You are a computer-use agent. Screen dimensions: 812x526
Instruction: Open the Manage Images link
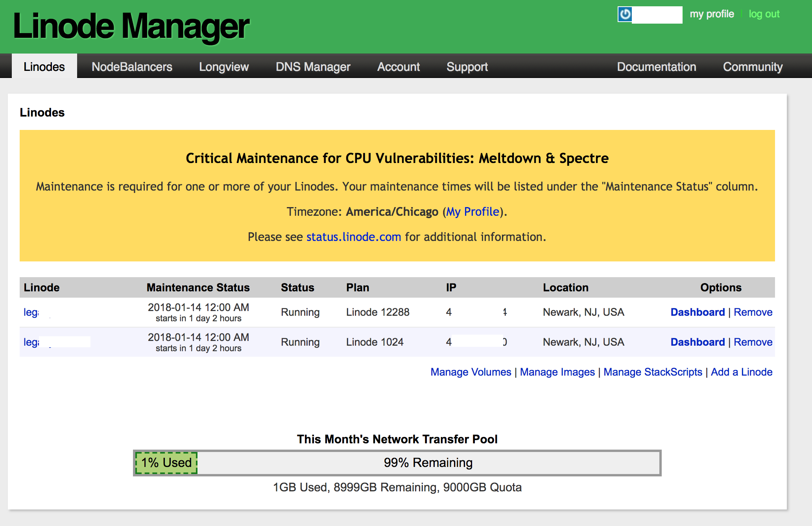point(557,372)
